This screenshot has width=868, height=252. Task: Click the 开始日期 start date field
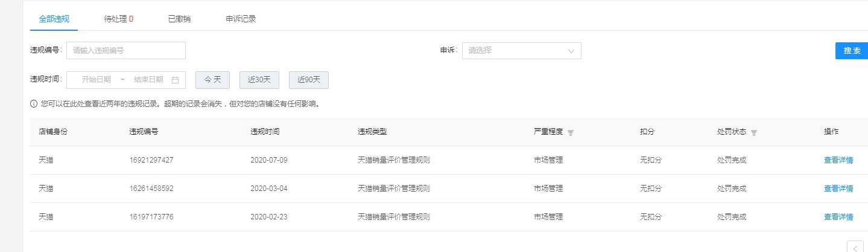(97, 80)
